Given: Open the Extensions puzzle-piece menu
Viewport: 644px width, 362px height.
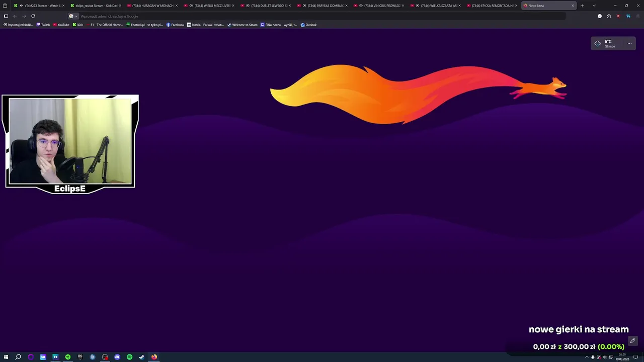Looking at the screenshot, I should 609,16.
